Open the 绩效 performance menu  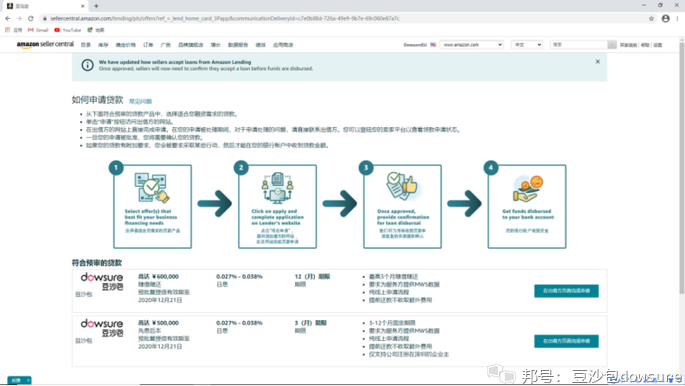pyautogui.click(x=260, y=45)
